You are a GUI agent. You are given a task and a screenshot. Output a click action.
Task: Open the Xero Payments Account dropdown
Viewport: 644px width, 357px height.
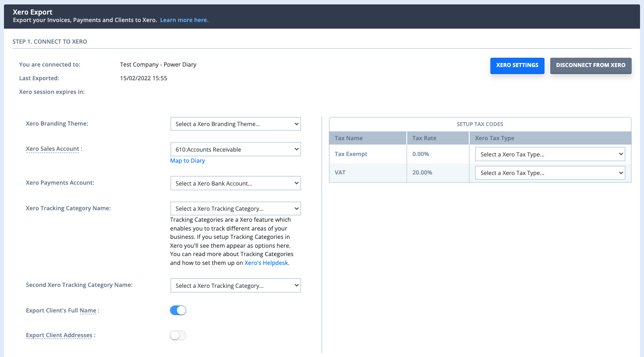coord(235,183)
